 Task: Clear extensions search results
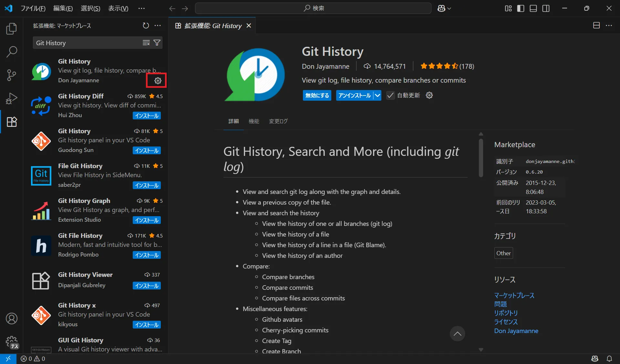click(x=146, y=43)
